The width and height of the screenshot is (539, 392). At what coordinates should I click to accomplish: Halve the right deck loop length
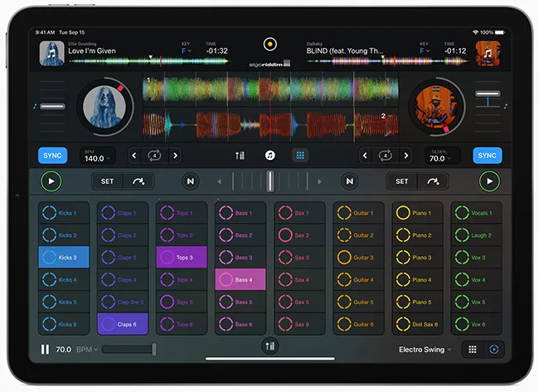365,156
